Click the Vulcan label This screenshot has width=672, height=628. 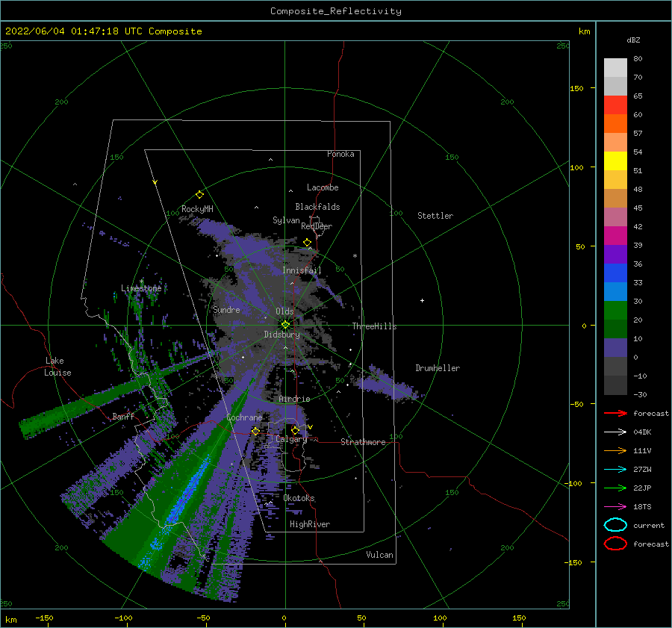pyautogui.click(x=380, y=555)
